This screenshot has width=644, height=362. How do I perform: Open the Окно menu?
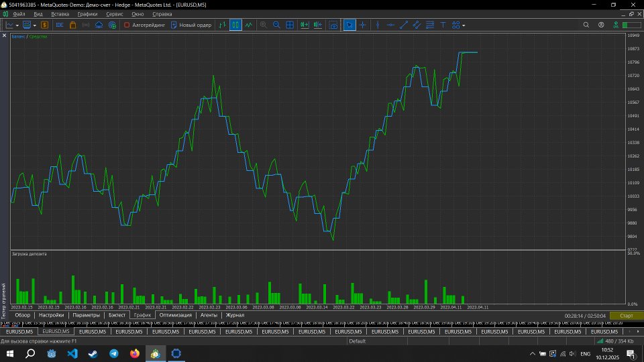(138, 14)
